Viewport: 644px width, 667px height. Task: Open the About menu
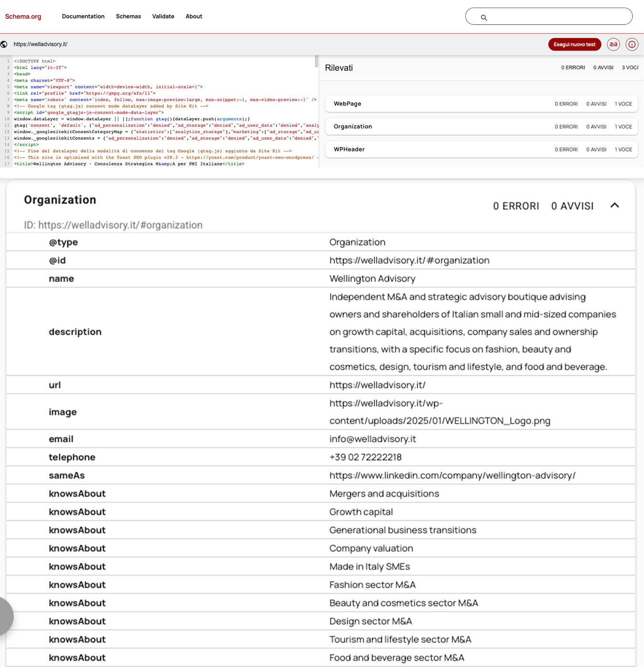coord(194,16)
